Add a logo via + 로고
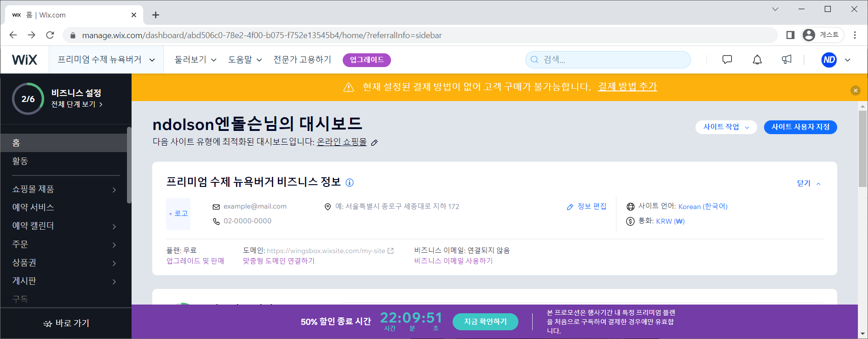This screenshot has height=339, width=868. click(x=178, y=214)
